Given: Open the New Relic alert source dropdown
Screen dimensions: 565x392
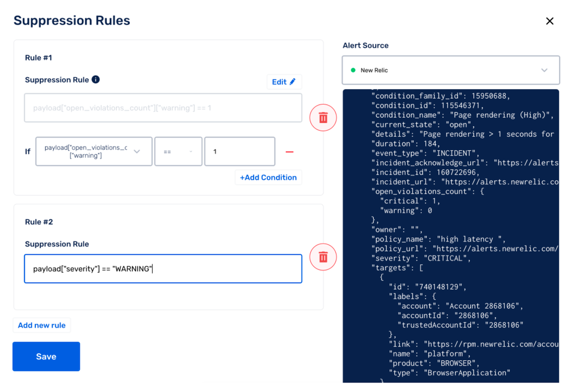Looking at the screenshot, I should (451, 70).
